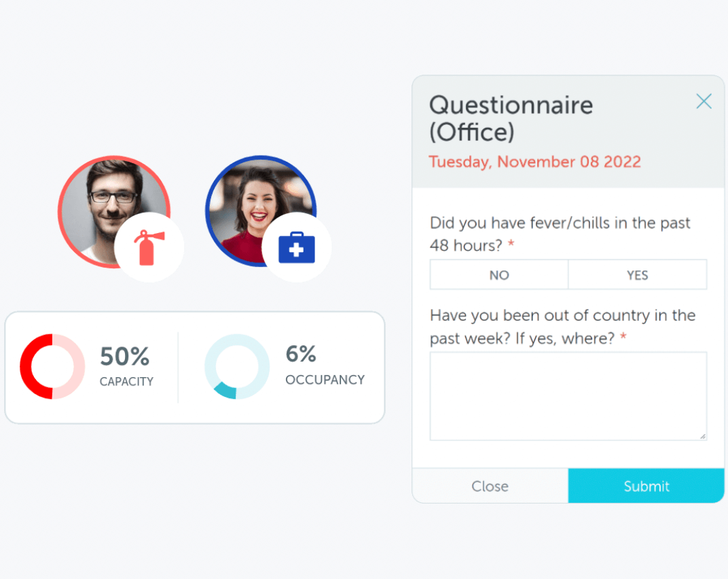Submit the questionnaire

(647, 486)
